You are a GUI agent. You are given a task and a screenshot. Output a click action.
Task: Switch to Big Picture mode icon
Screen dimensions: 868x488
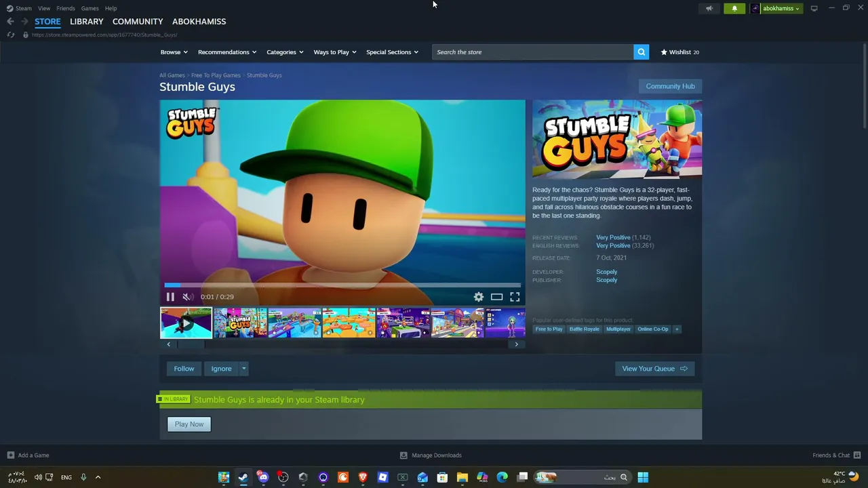coord(814,8)
